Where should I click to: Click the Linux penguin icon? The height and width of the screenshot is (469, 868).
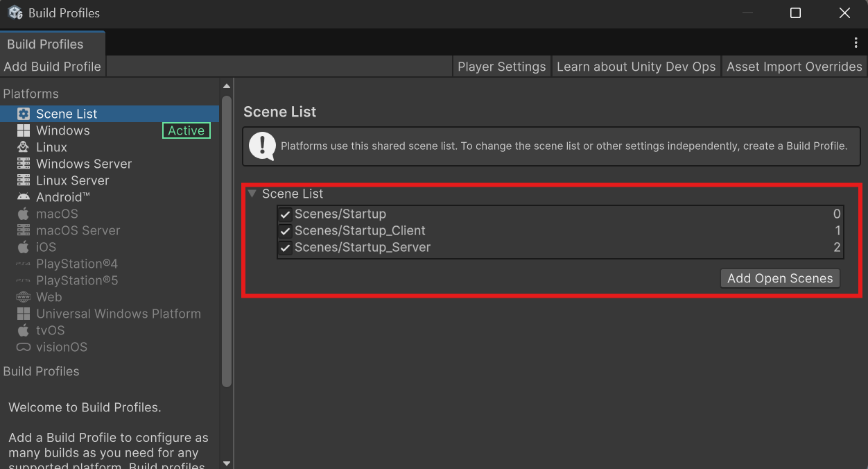pyautogui.click(x=24, y=147)
